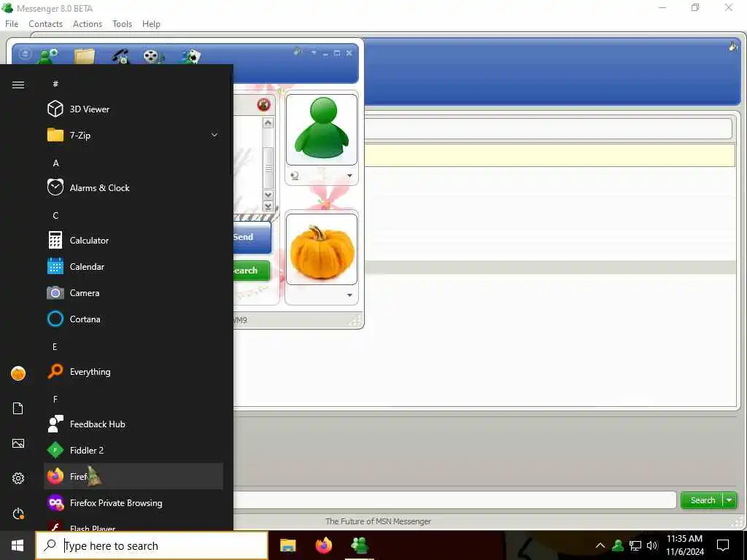Screen dimensions: 747x560
Task: Click the round back arrow in chat toolbar
Action: click(26, 54)
